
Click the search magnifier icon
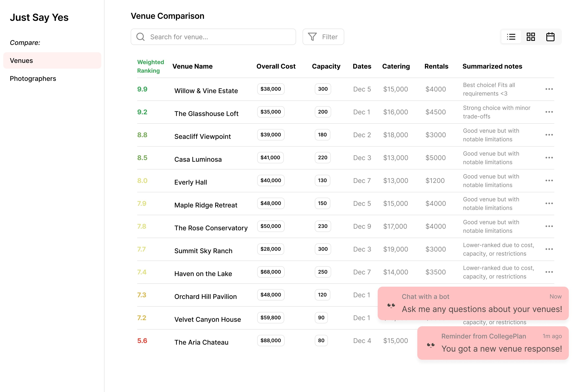click(140, 37)
